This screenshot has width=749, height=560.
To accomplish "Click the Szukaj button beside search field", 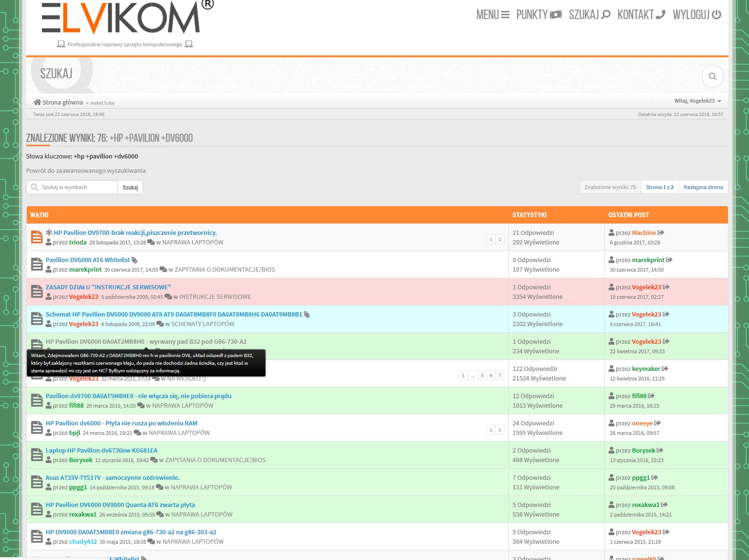I will [130, 187].
